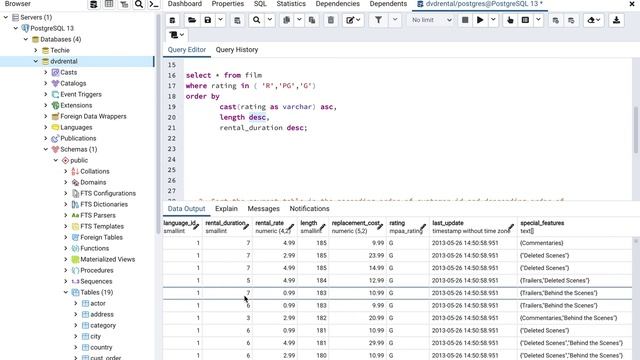Launch the PSQL terminal tool icon

pos(154,4)
